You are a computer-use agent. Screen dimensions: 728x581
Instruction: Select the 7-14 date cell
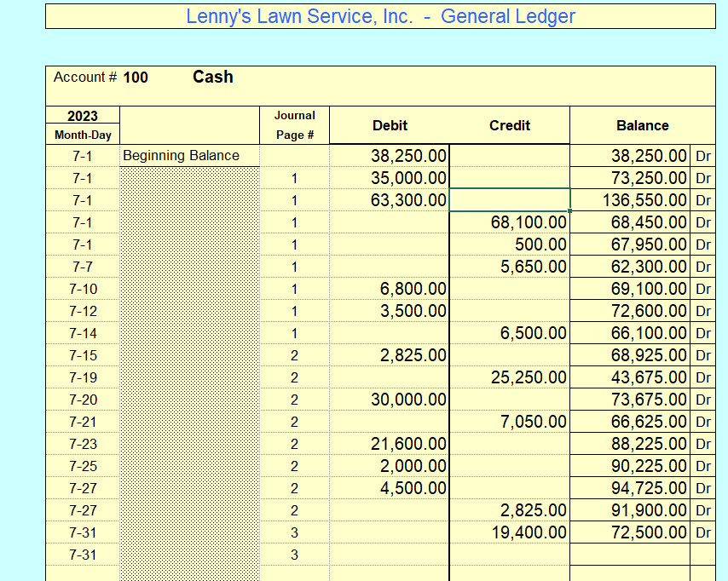pyautogui.click(x=83, y=333)
